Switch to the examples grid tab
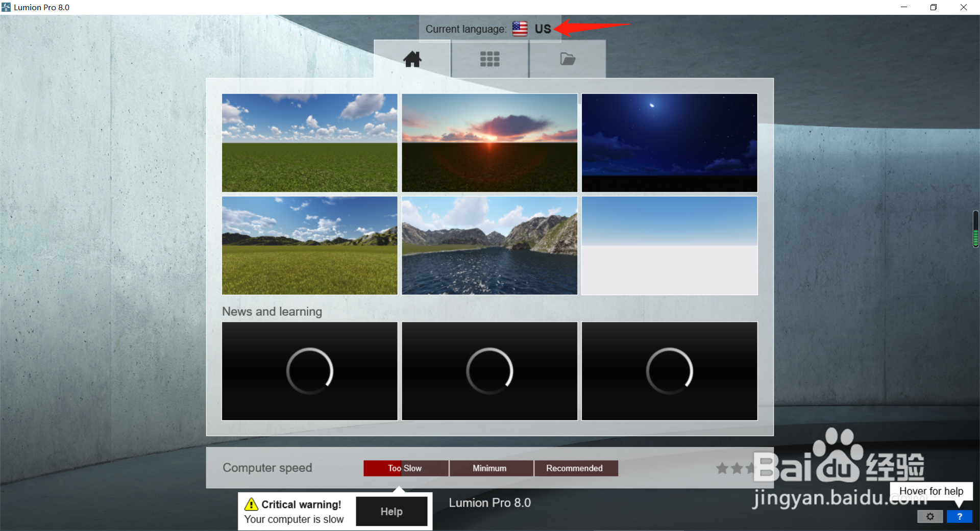Viewport: 980px width, 531px height. coord(490,59)
